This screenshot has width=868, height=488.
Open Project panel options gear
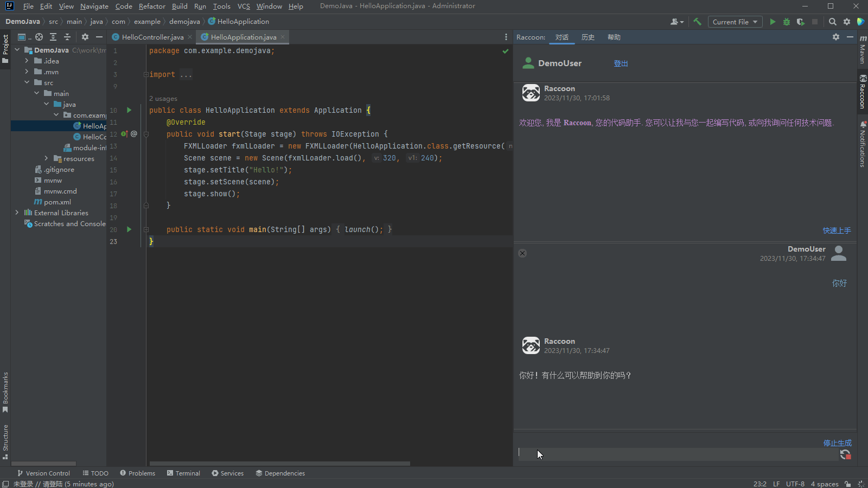[85, 37]
